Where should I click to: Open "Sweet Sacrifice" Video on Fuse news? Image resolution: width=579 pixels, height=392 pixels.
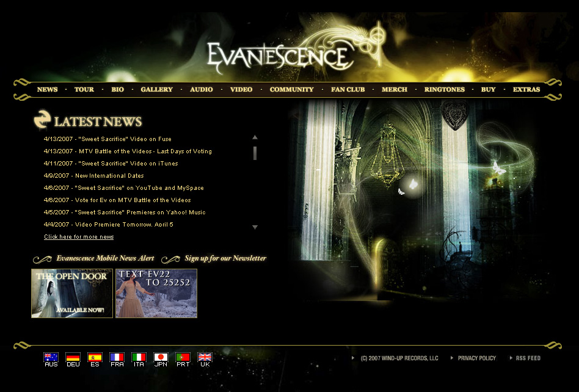[107, 139]
